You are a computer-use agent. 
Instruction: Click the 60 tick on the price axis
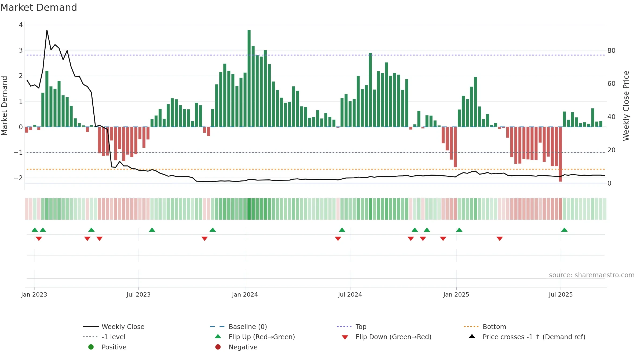tap(612, 84)
